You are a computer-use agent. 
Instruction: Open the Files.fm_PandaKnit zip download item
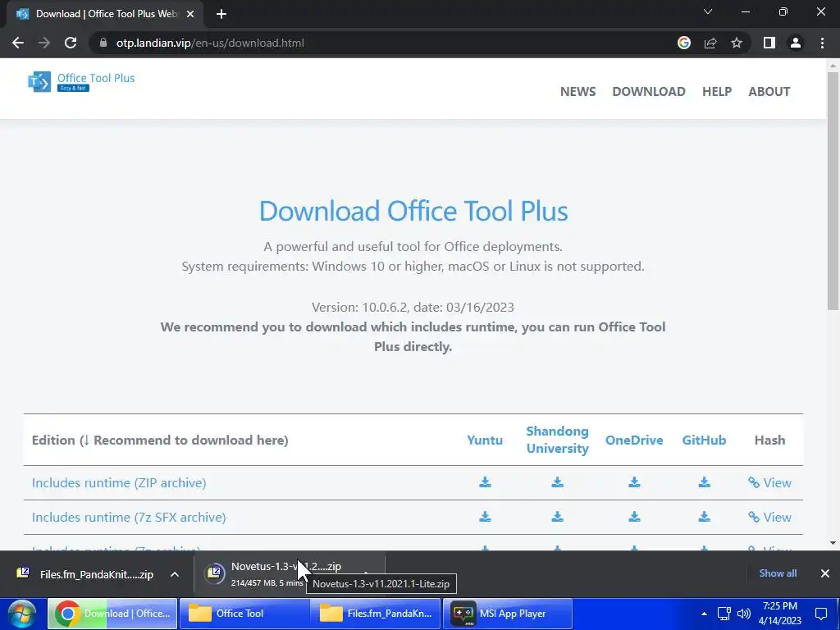coord(86,574)
